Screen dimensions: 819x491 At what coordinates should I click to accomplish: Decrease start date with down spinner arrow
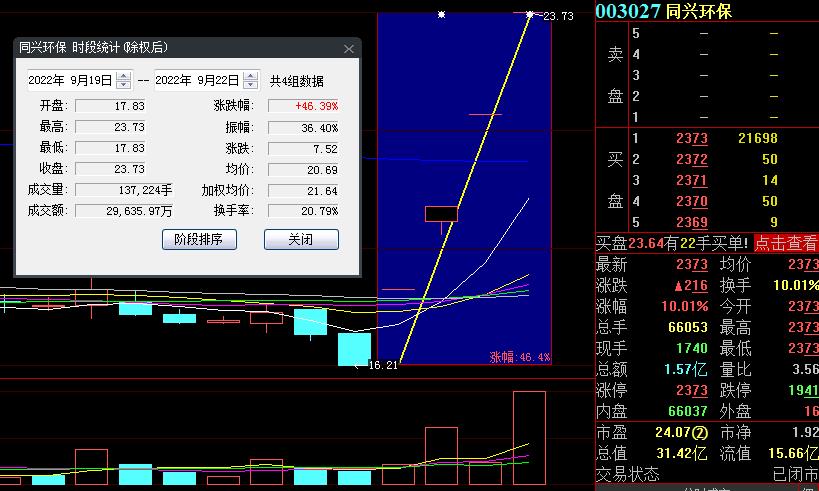124,84
